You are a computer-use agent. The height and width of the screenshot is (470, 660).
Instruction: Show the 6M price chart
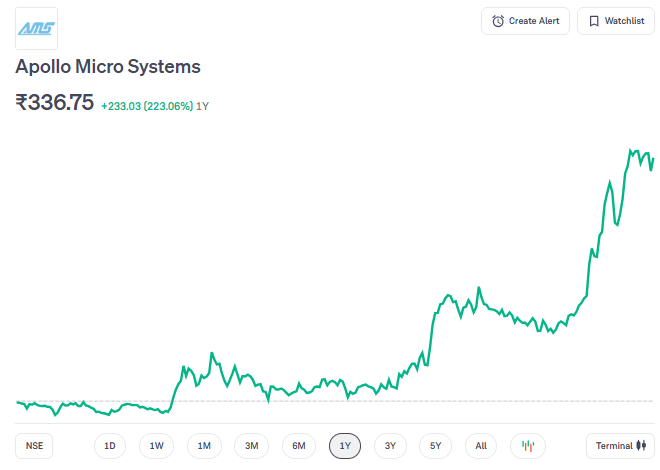coord(299,446)
